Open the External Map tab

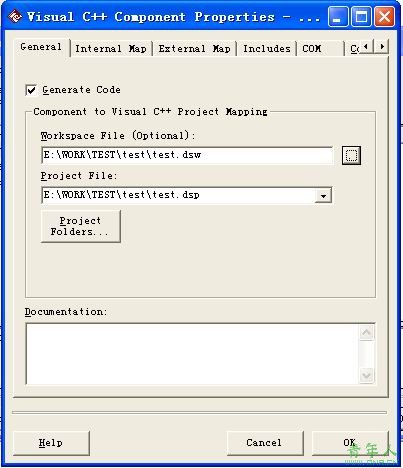coord(194,49)
